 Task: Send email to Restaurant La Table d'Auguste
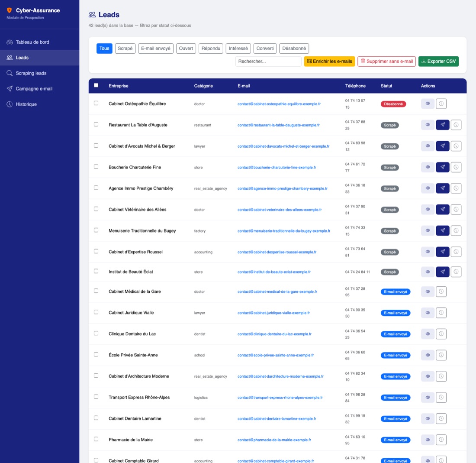pyautogui.click(x=443, y=125)
